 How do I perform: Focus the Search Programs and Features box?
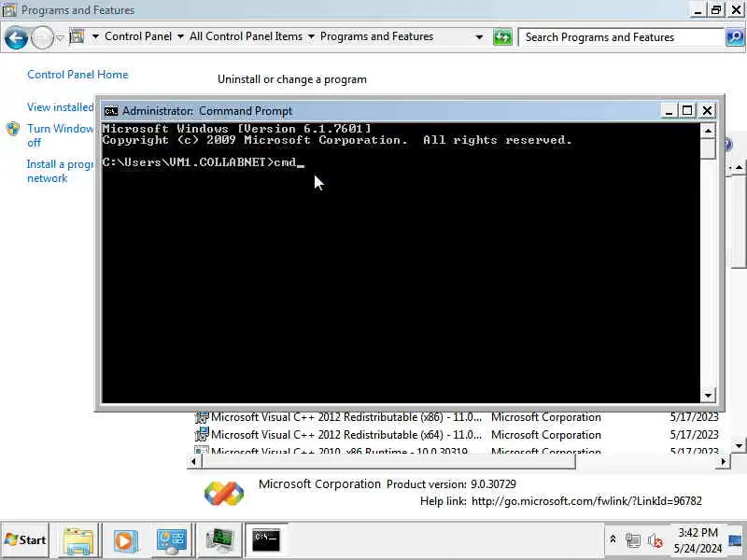[x=622, y=37]
